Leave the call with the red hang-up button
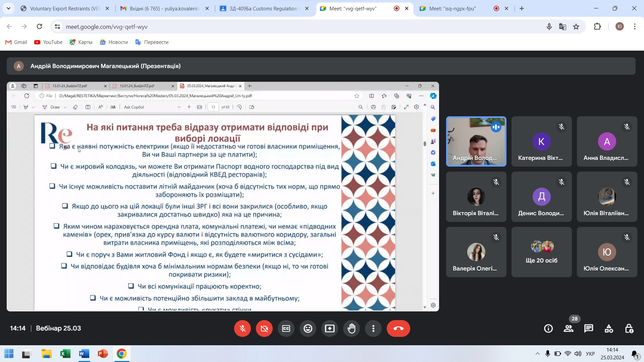644x362 pixels. (398, 328)
